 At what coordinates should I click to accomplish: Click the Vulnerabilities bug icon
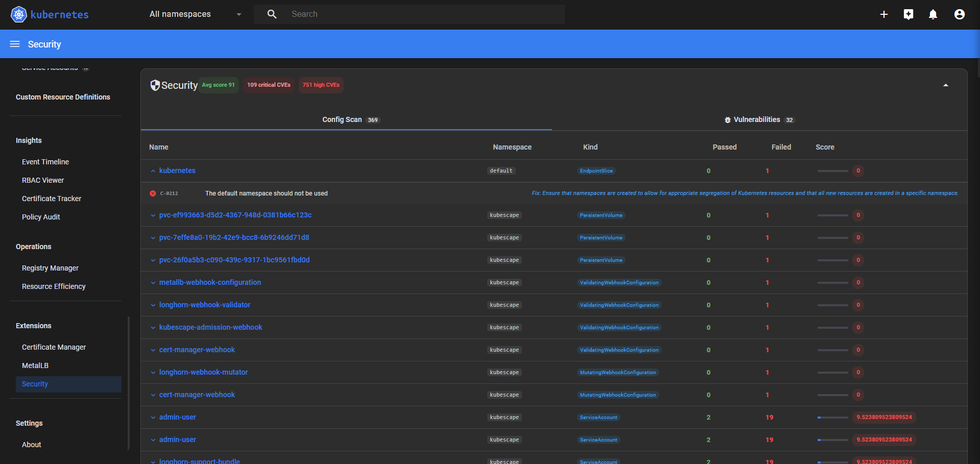(728, 120)
